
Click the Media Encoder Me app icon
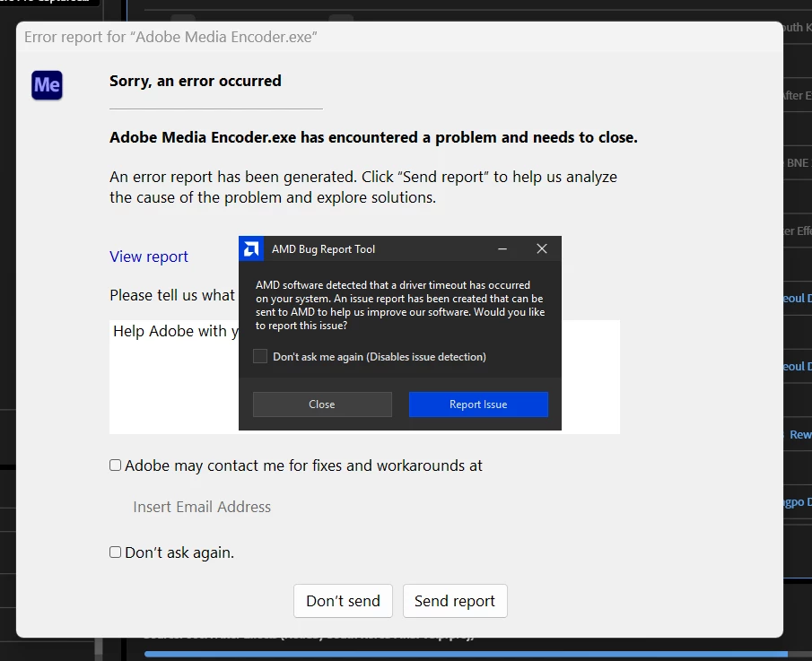(48, 85)
